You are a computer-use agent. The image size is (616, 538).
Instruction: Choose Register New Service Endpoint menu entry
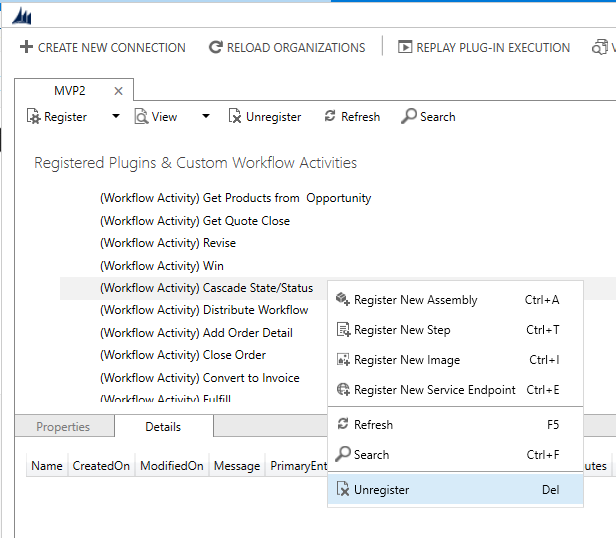(455, 389)
